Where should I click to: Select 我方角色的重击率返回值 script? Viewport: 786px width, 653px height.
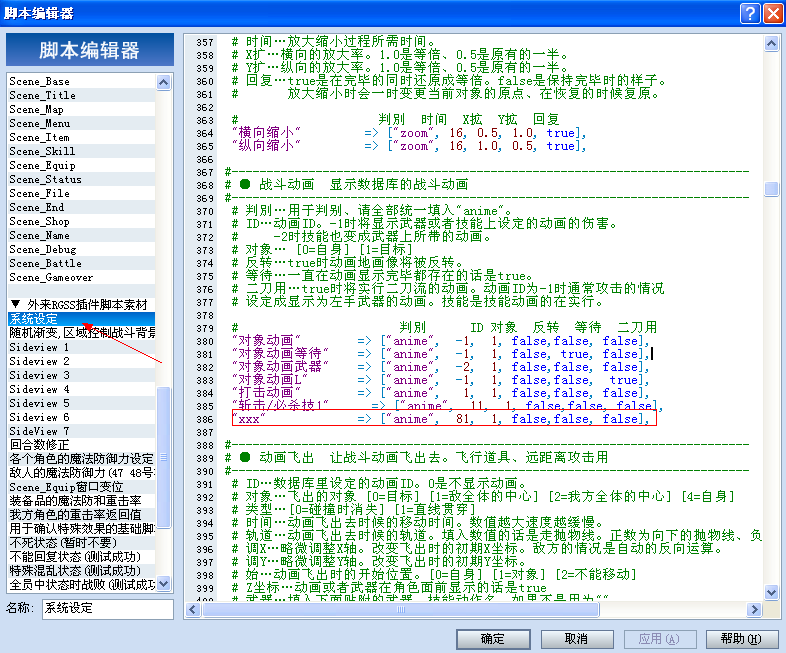(82, 515)
